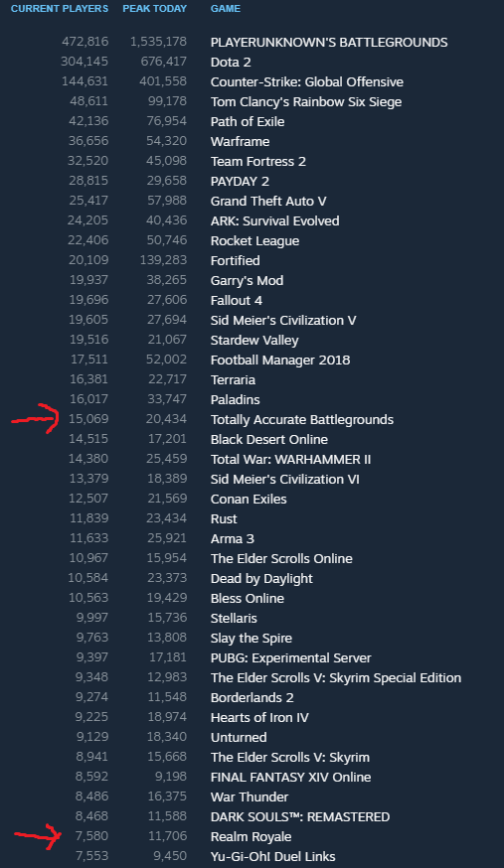Open Tom Clancy's Rainbow Six Siege

pyautogui.click(x=306, y=102)
